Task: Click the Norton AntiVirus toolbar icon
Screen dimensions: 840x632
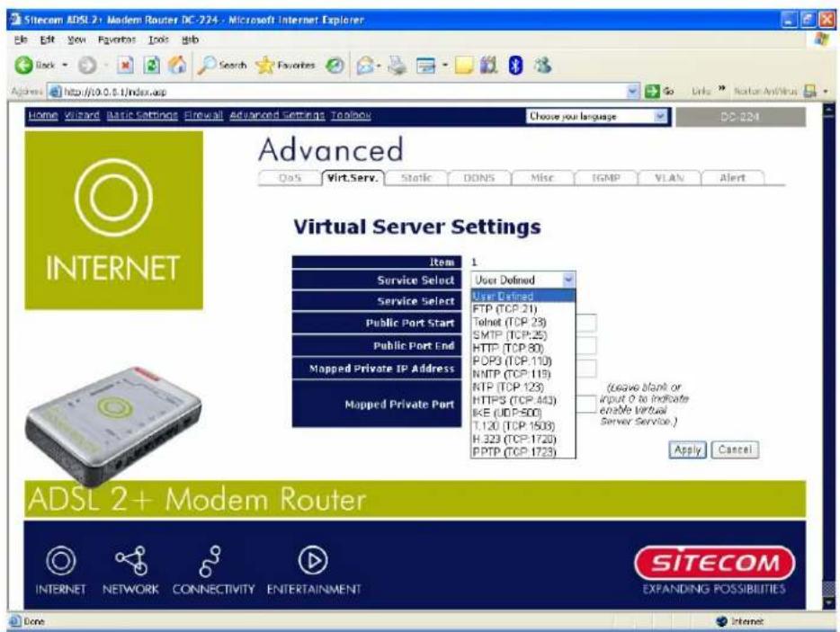Action: 810,91
